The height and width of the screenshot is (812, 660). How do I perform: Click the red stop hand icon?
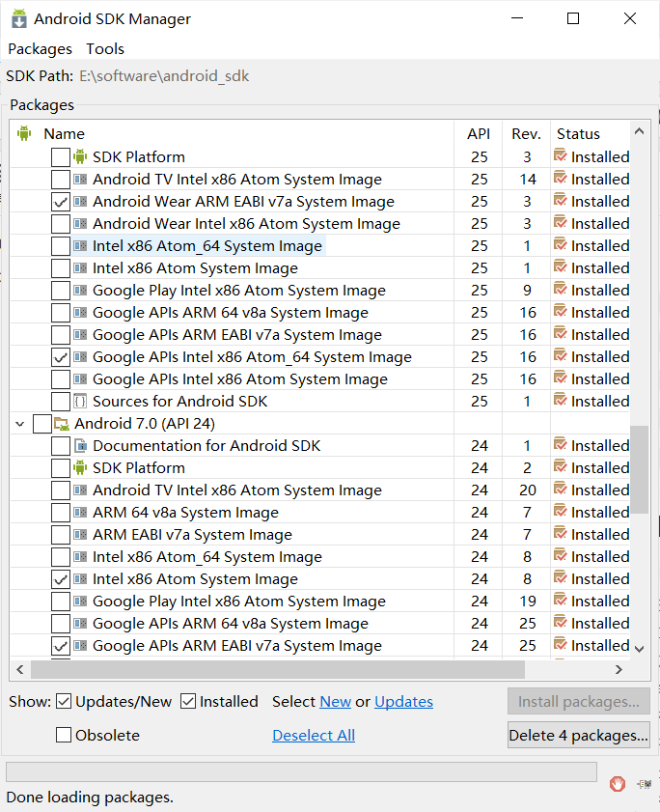pos(618,784)
